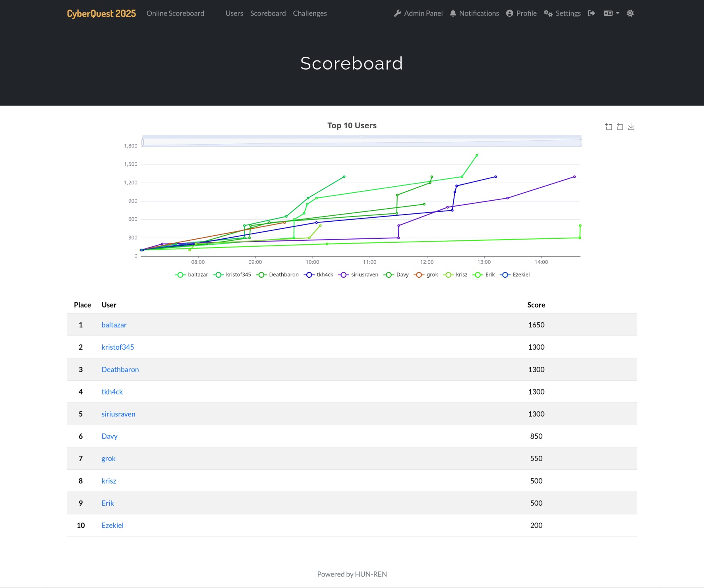The height and width of the screenshot is (588, 704).
Task: Click the logout arrow icon
Action: click(x=592, y=14)
